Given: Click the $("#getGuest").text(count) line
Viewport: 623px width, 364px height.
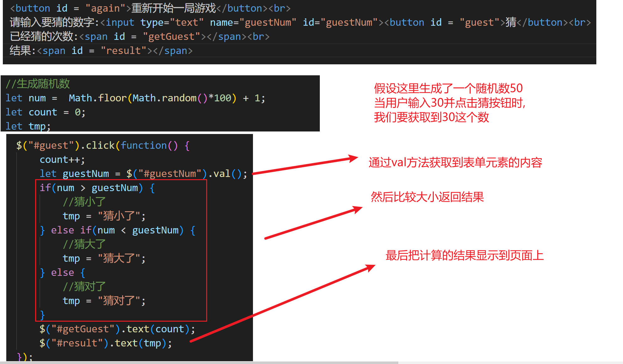Looking at the screenshot, I should [x=117, y=329].
